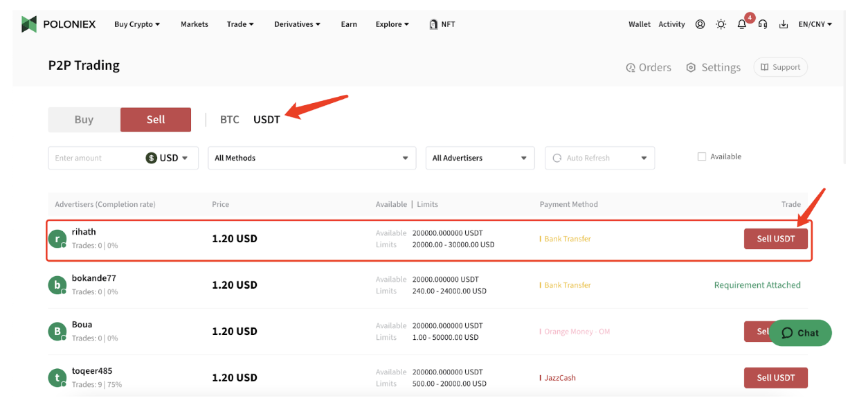Click the USD dollar coin icon

[152, 158]
